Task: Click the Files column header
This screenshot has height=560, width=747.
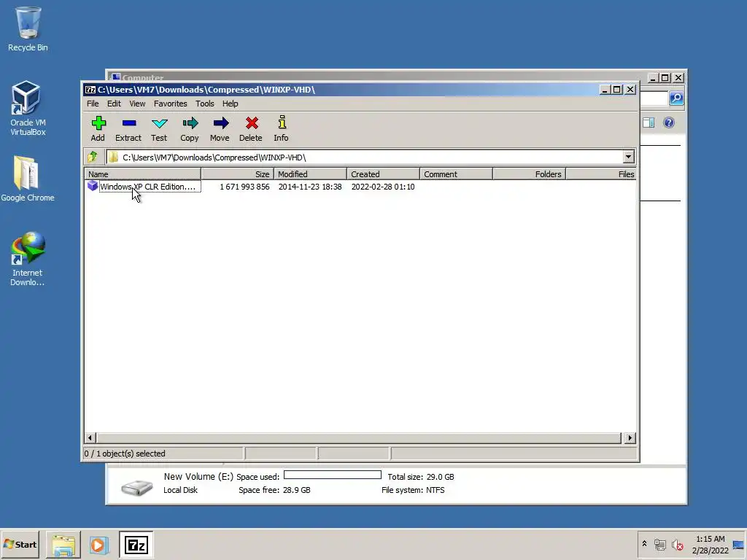Action: [601, 174]
